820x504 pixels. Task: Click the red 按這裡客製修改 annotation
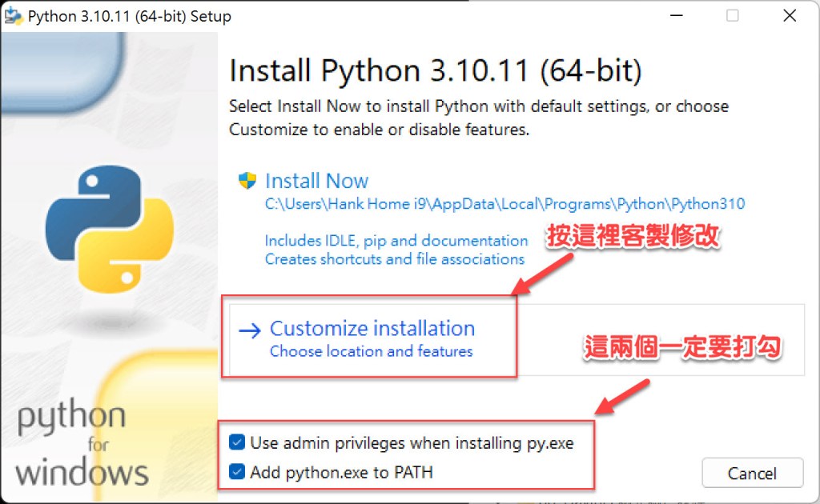click(x=634, y=238)
